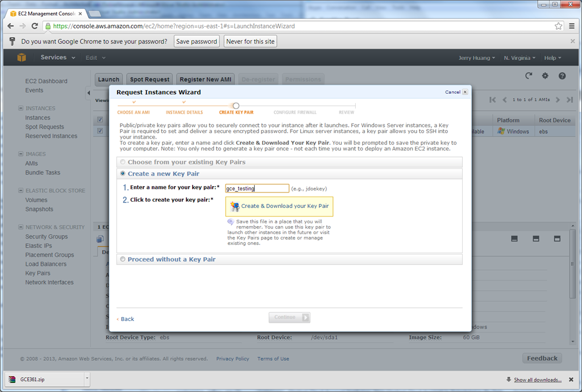Toggle the checkbox of the Windows AMI row
This screenshot has height=392, width=582.
click(x=100, y=131)
